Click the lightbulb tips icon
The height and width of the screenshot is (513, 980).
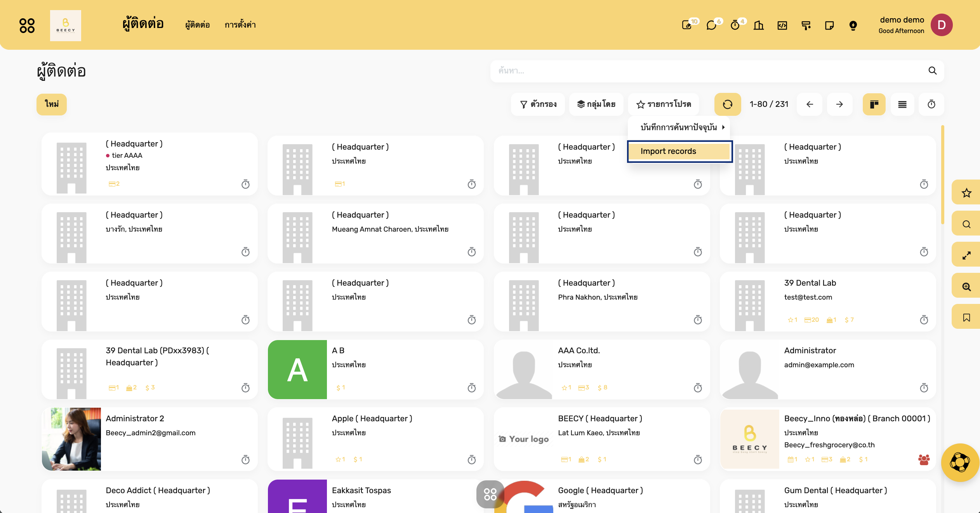(x=853, y=25)
